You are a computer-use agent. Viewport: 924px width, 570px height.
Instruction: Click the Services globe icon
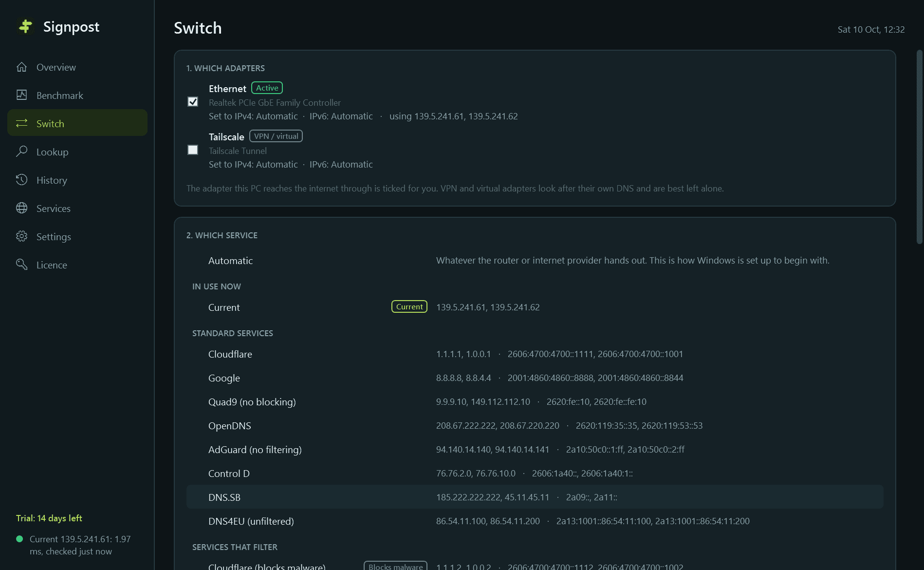pos(21,208)
